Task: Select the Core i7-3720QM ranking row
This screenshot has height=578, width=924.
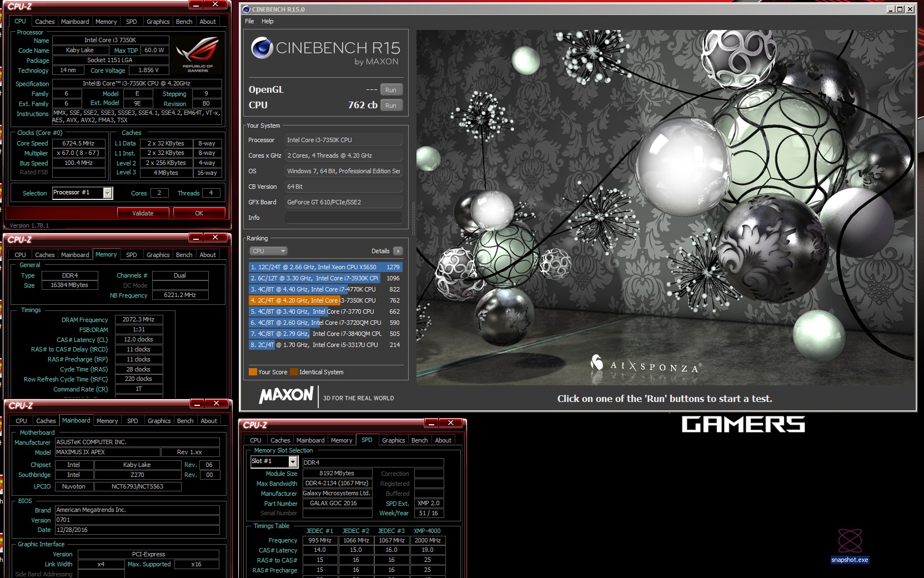Action: pos(325,323)
